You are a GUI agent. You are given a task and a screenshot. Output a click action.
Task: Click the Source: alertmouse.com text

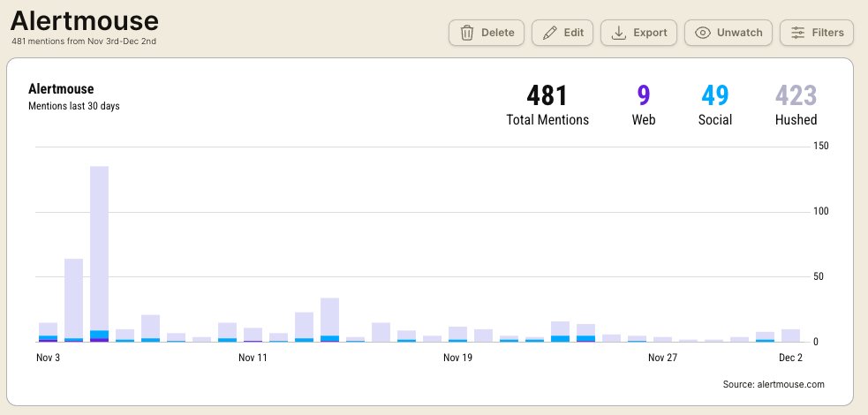[774, 384]
